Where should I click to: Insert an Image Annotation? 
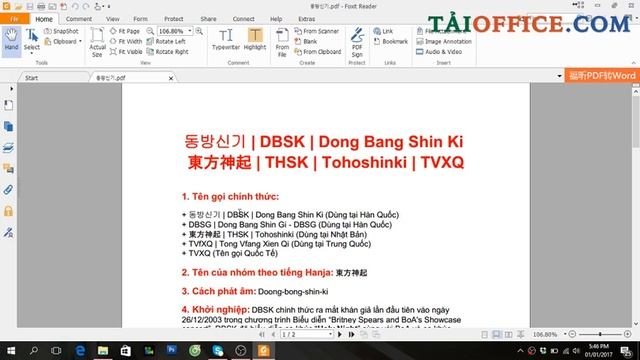[x=444, y=41]
